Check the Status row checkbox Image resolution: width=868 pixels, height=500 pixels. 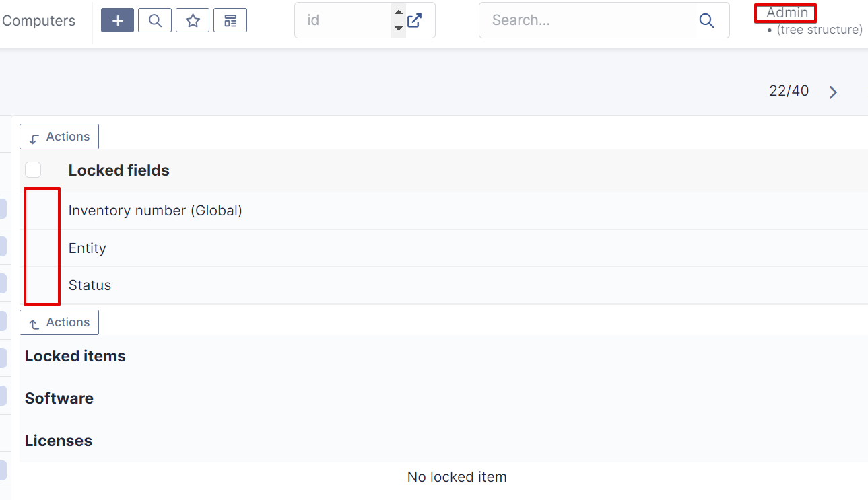42,285
